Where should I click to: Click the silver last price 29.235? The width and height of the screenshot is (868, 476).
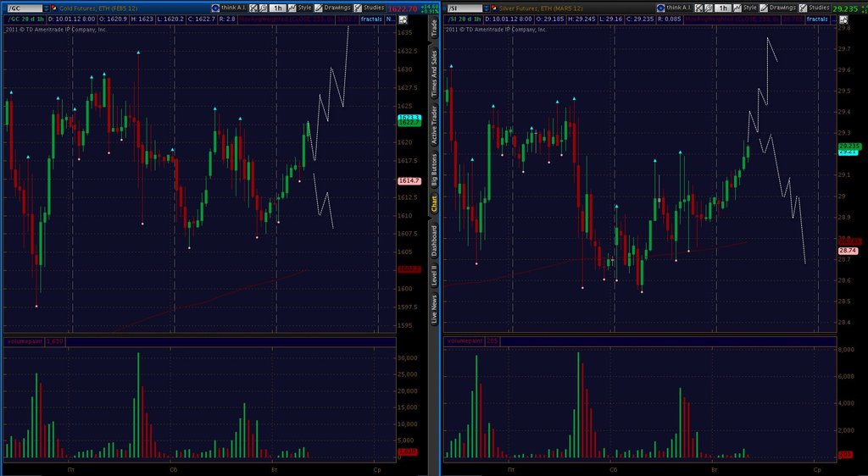point(846,8)
